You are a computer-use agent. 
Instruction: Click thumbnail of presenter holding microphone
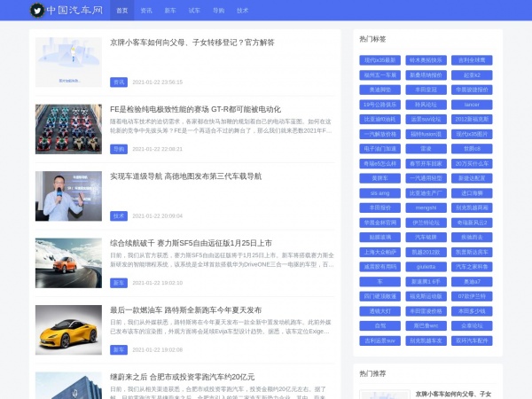68,196
